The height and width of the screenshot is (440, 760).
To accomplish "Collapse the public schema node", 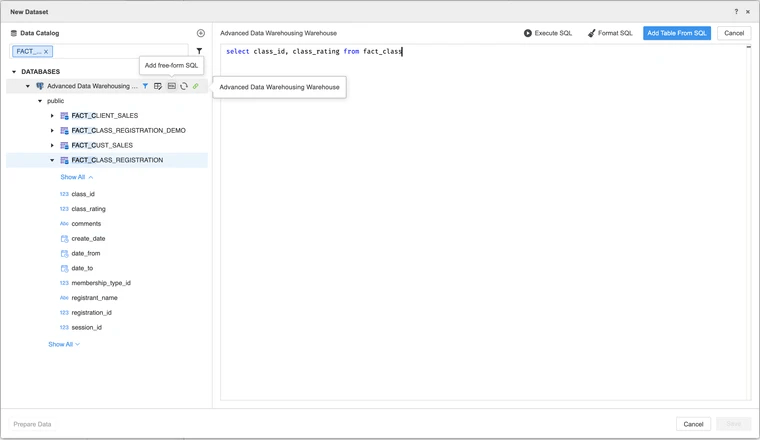I will pyautogui.click(x=40, y=101).
